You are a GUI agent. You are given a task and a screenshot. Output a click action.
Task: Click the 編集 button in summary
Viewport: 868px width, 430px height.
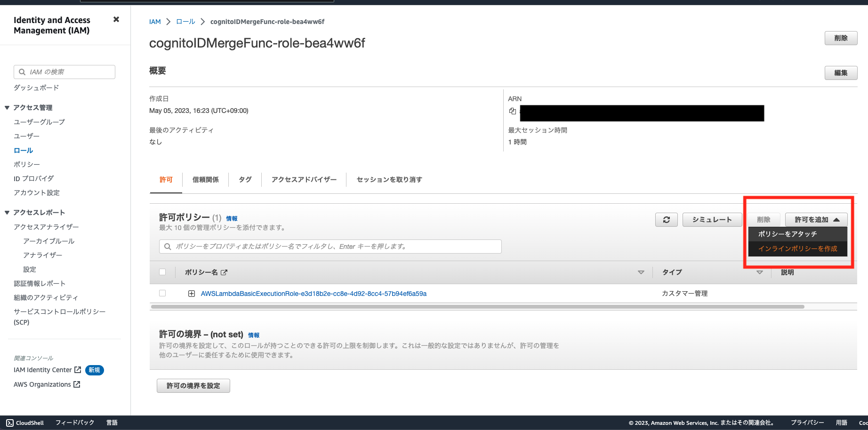pos(841,73)
